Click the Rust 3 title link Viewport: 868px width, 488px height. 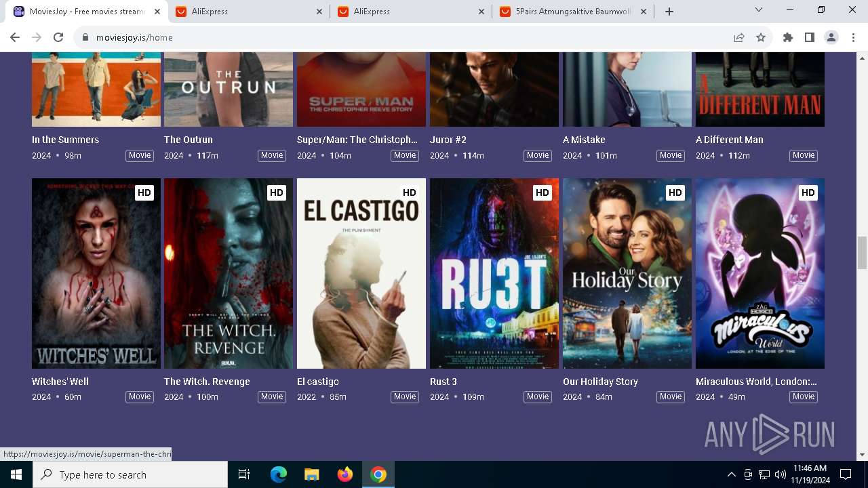443,382
